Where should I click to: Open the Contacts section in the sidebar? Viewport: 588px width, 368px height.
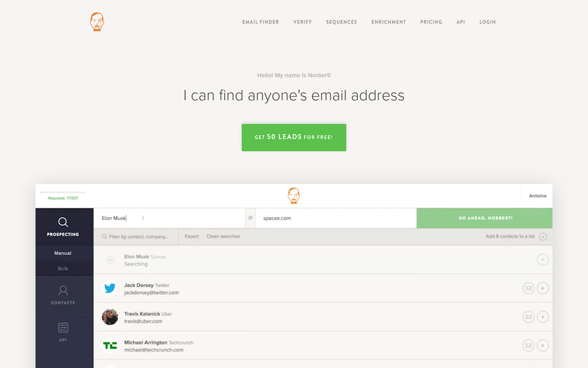pos(64,294)
